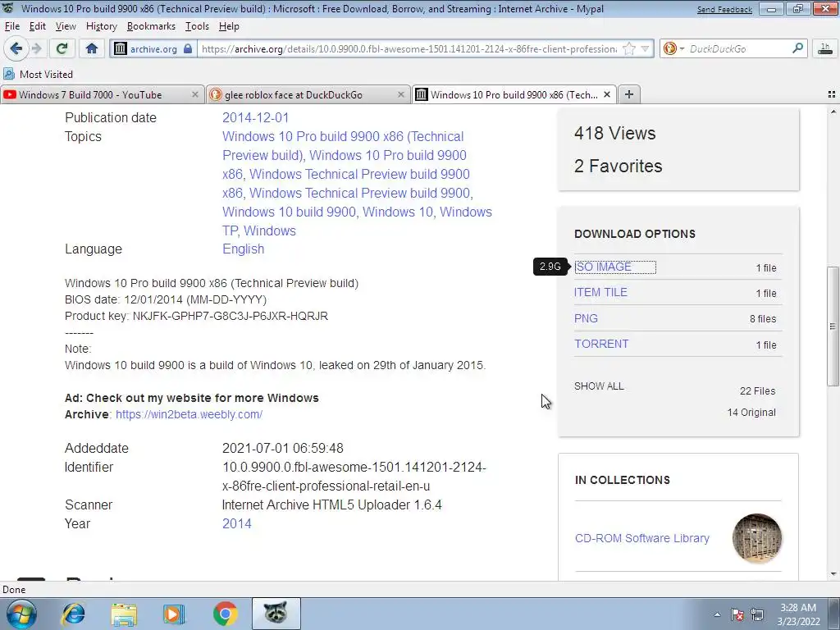Open Windows Media Player from taskbar

(x=174, y=614)
